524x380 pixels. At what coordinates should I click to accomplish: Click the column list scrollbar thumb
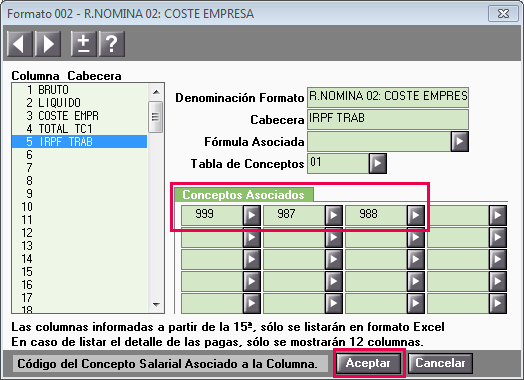pyautogui.click(x=155, y=117)
